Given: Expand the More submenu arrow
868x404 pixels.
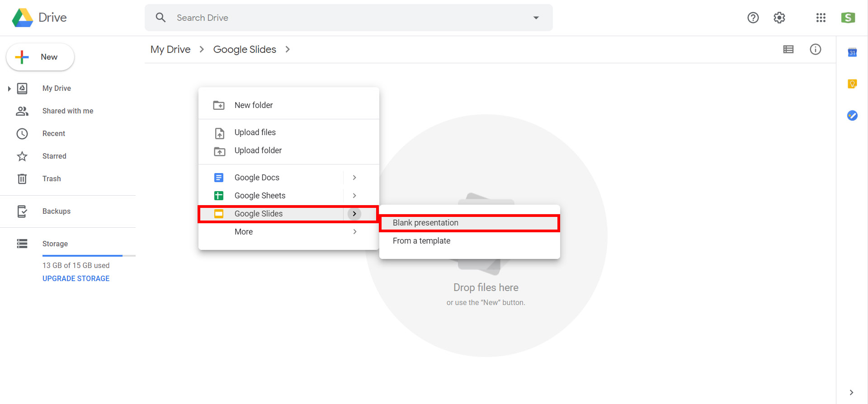Looking at the screenshot, I should tap(354, 232).
